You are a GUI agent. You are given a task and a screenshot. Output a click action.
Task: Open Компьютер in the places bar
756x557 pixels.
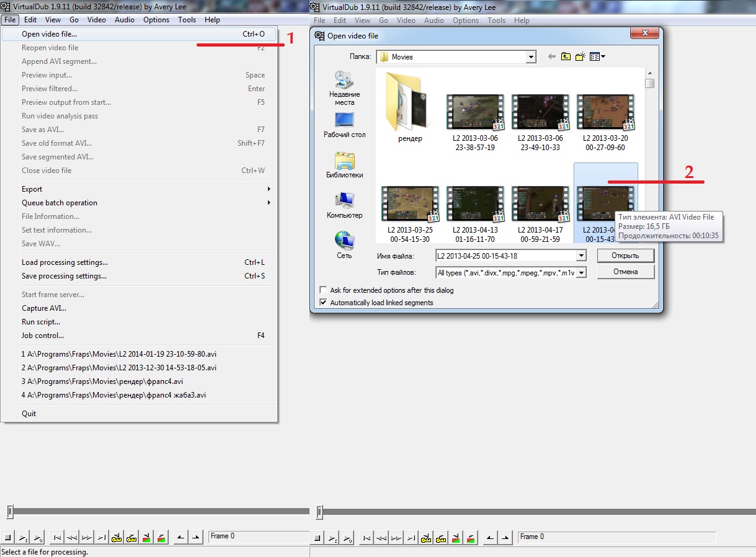coord(344,205)
